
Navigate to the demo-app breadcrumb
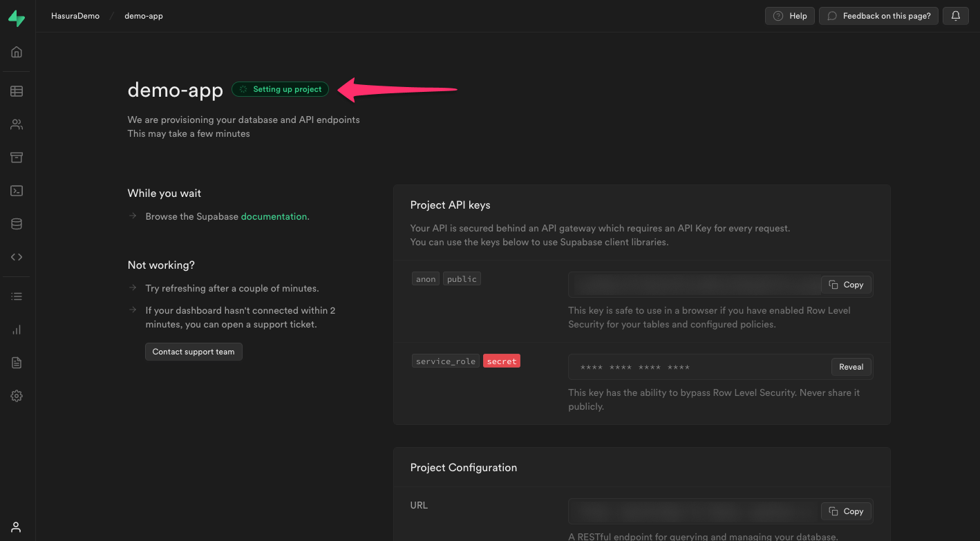(143, 15)
